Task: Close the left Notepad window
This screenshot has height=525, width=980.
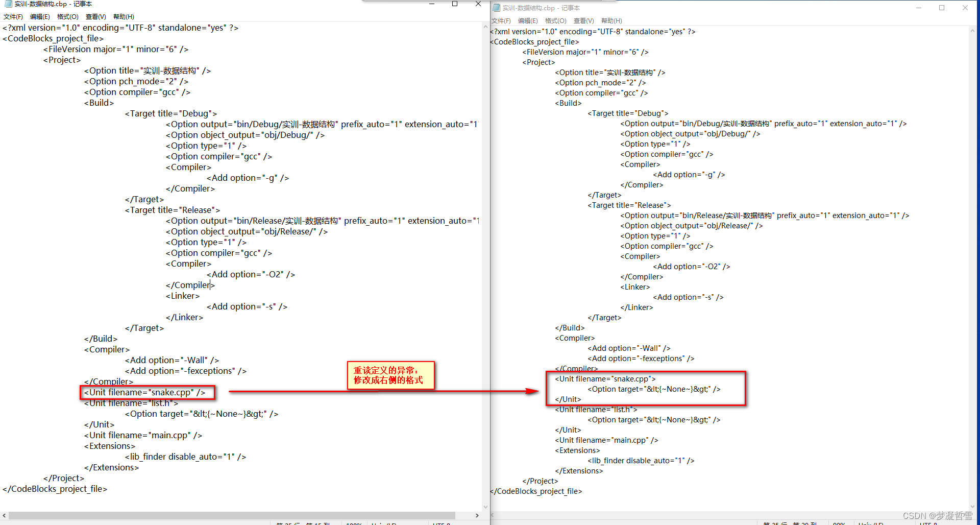Action: 478,4
